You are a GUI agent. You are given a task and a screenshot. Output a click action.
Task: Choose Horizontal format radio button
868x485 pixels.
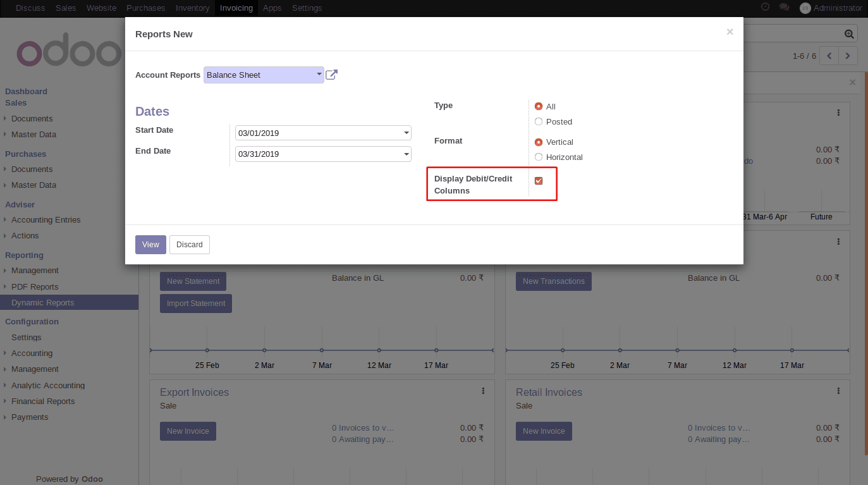point(539,157)
